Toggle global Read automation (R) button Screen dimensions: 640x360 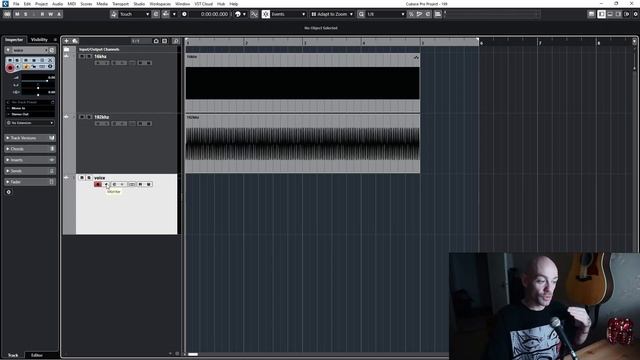pos(42,14)
